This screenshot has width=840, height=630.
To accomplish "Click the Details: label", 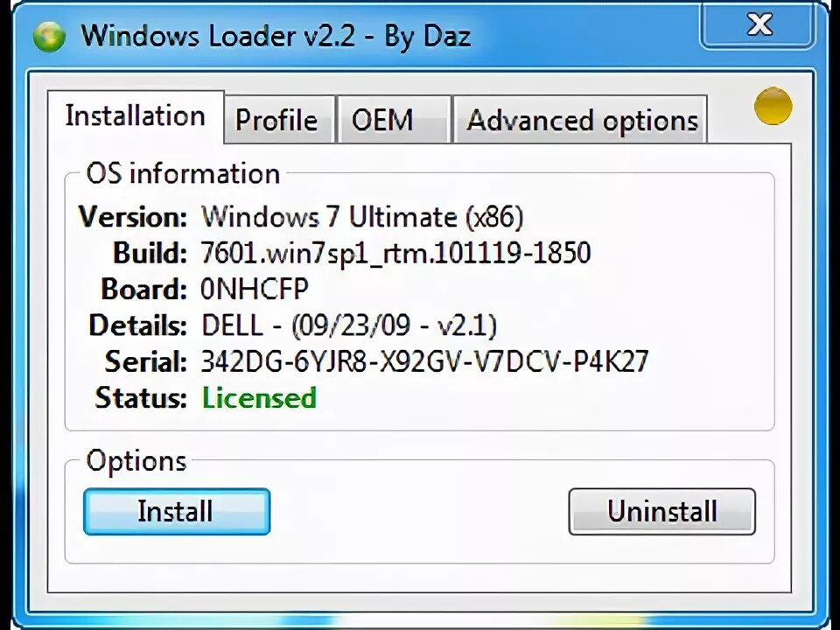I will coord(137,325).
